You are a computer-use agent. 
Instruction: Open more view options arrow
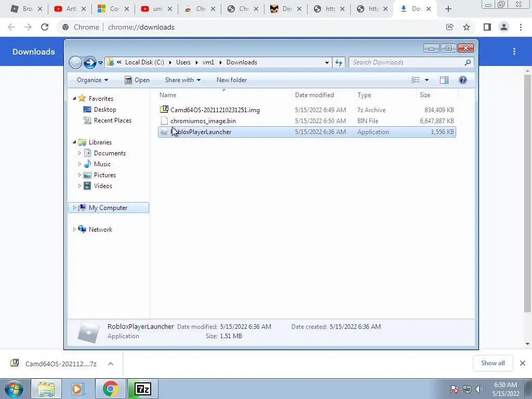tap(427, 80)
